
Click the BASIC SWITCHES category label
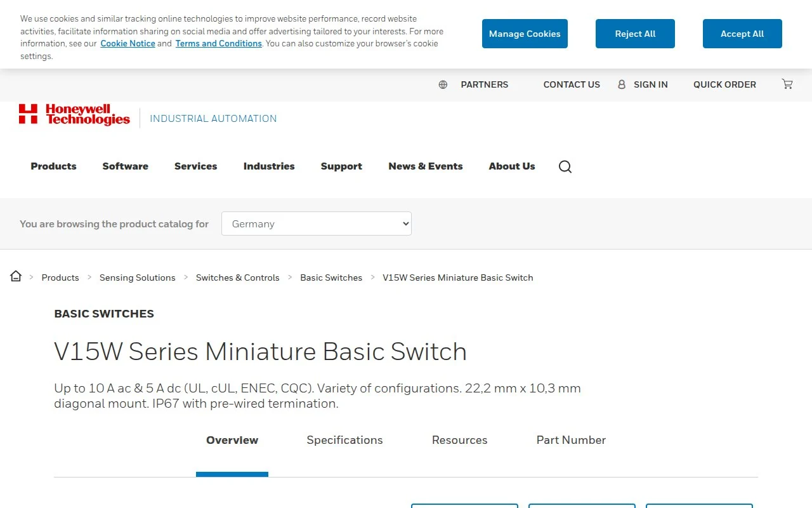pyautogui.click(x=104, y=314)
